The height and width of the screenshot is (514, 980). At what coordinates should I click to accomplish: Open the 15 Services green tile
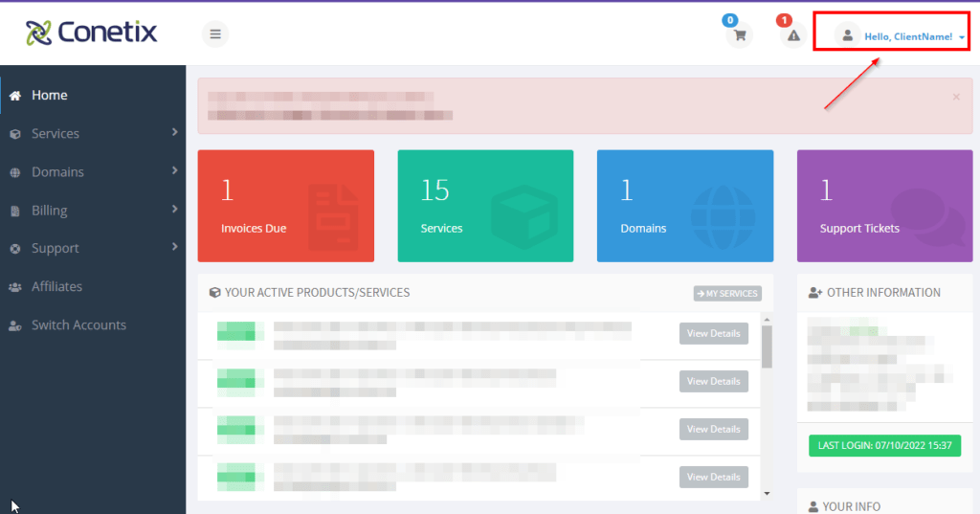click(x=485, y=206)
